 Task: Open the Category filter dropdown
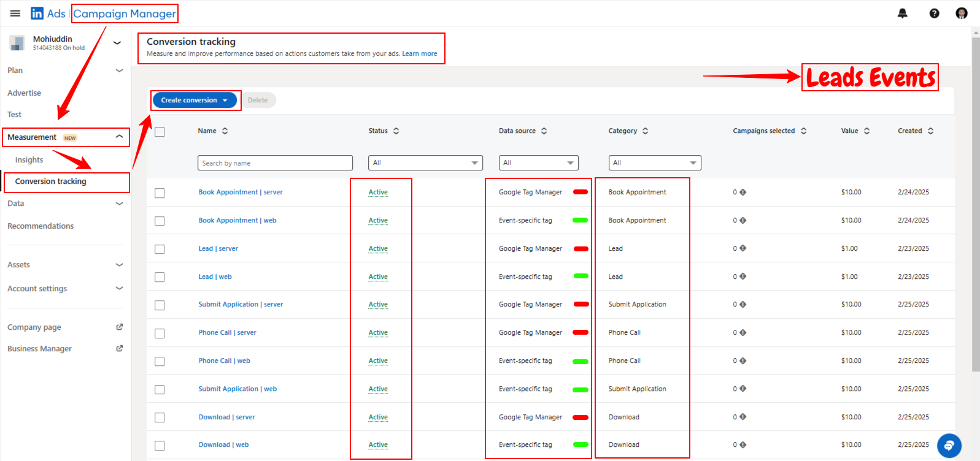click(654, 163)
